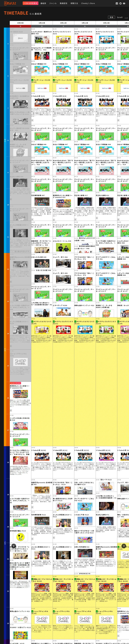Image resolution: width=129 pixels, height=644 pixels.
Task: Click hour 18 marker in よる sidebar
Action: point(8,462)
